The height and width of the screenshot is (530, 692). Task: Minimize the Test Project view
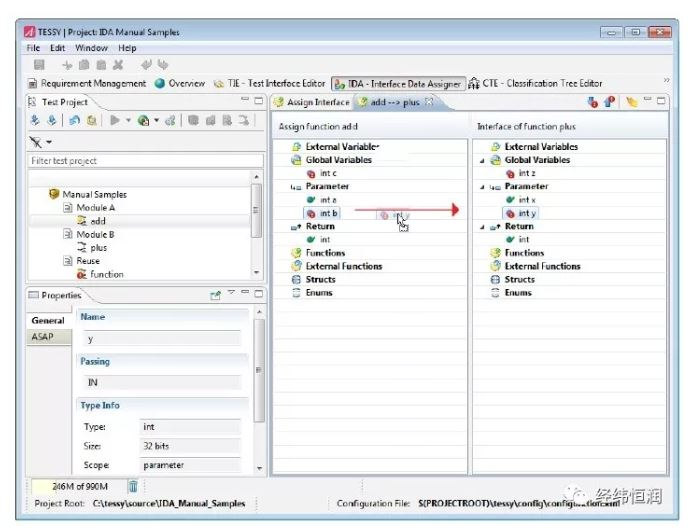coord(245,100)
